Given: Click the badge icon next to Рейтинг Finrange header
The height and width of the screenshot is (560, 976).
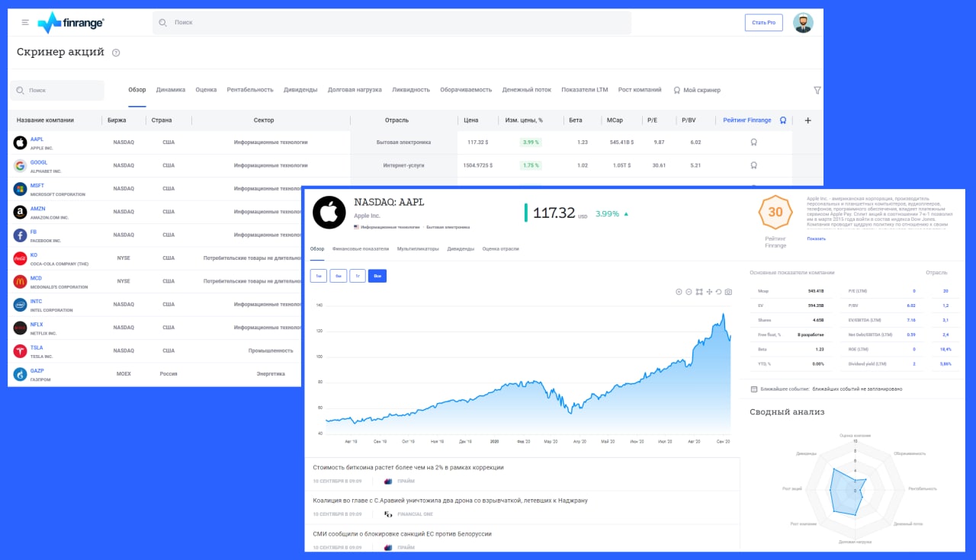Looking at the screenshot, I should point(783,120).
